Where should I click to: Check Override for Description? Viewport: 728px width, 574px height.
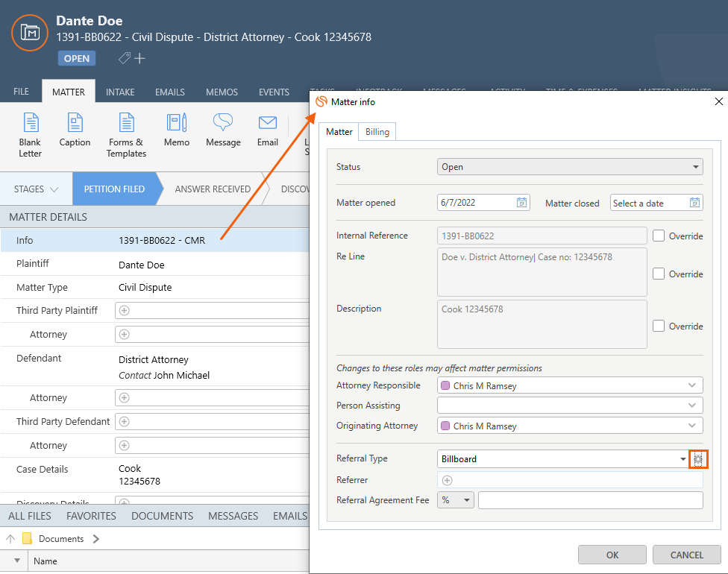[659, 326]
